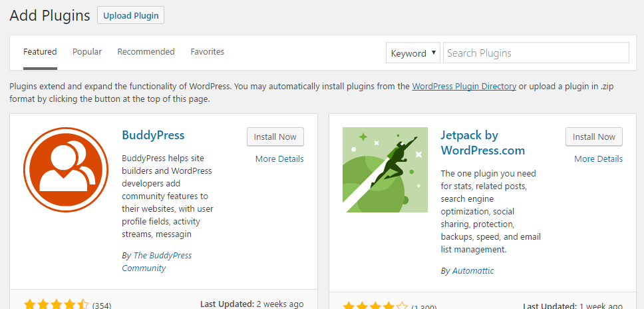Open the Popular plugins tab

pyautogui.click(x=87, y=52)
